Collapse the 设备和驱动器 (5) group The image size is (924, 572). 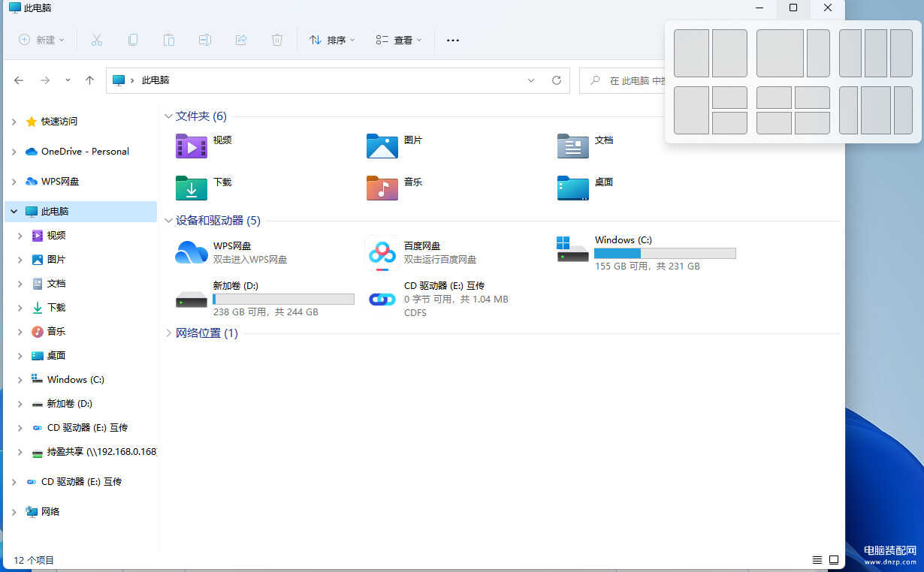(168, 221)
